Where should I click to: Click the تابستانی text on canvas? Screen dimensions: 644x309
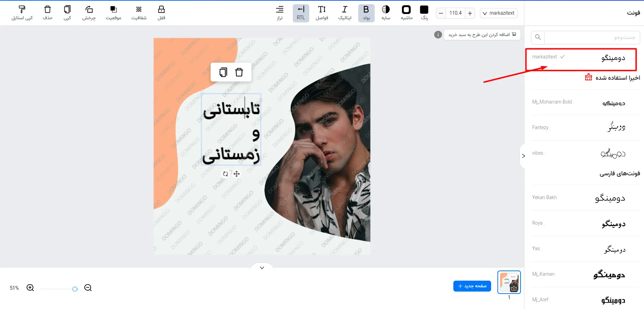(232, 110)
